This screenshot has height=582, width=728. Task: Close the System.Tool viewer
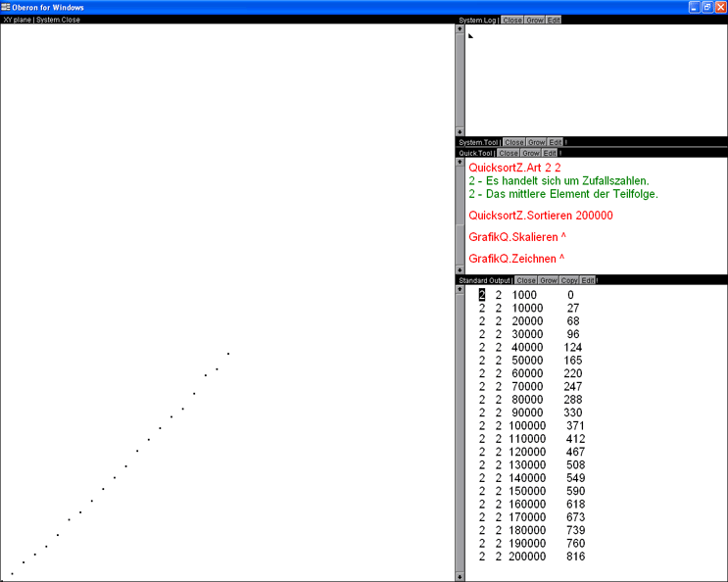[513, 142]
